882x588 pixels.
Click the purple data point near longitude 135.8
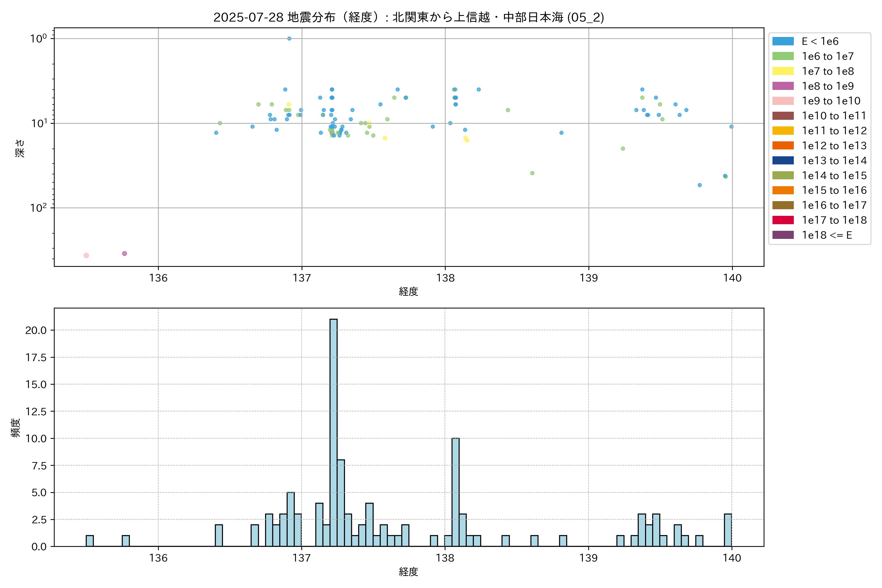[x=124, y=254]
